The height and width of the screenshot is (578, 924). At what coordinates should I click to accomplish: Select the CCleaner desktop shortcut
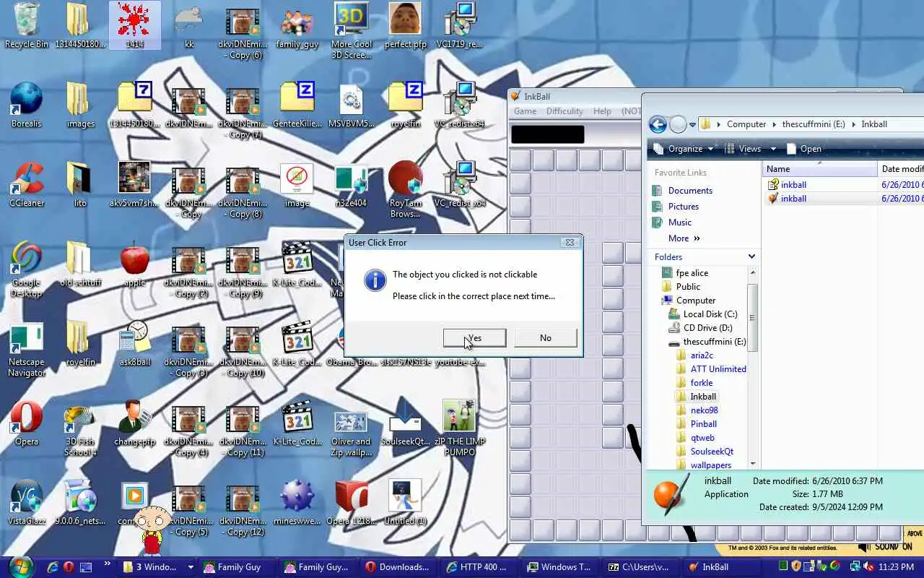27,184
